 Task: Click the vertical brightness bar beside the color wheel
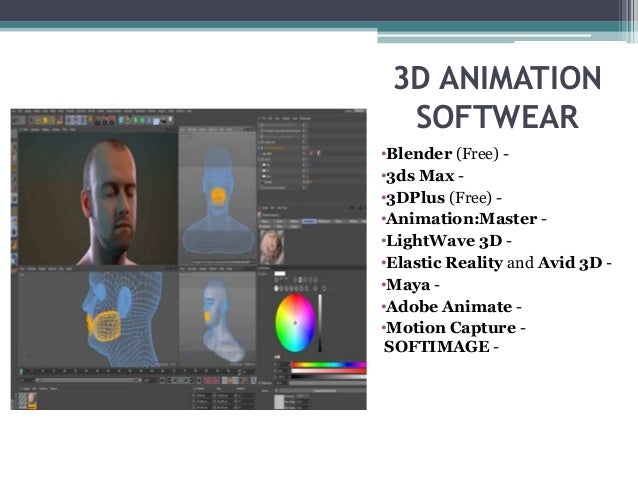[x=320, y=323]
